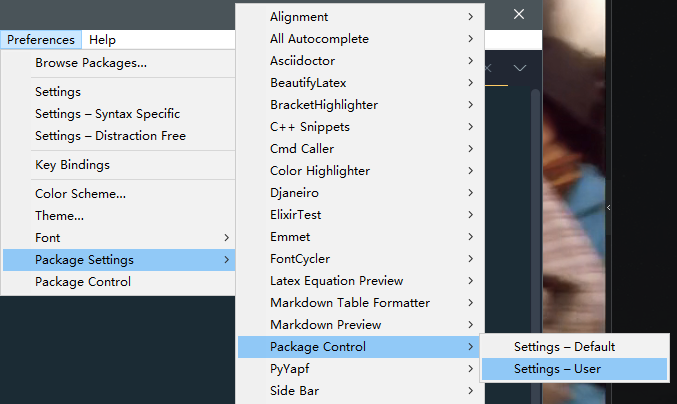Choose the Theme option

[59, 216]
